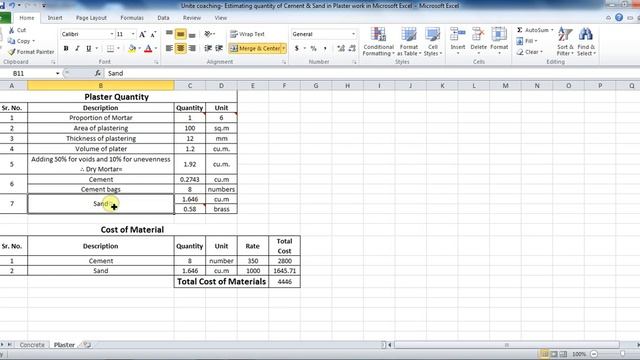Viewport: 640px width, 360px height.
Task: Open the Clear dropdown
Action: pyautogui.click(x=529, y=52)
